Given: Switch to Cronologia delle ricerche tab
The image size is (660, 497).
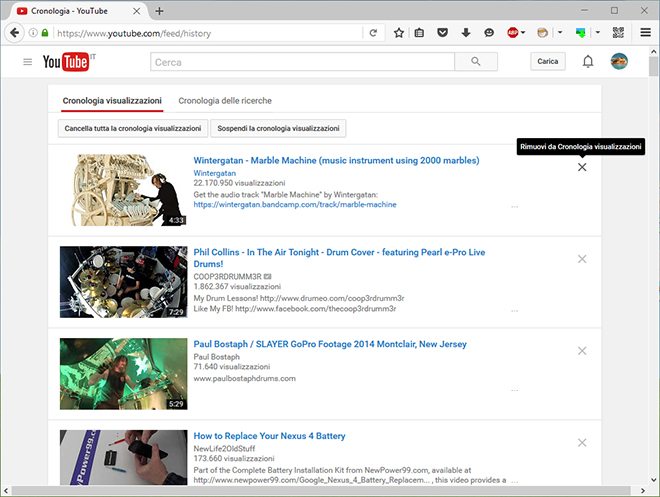Looking at the screenshot, I should tap(225, 101).
